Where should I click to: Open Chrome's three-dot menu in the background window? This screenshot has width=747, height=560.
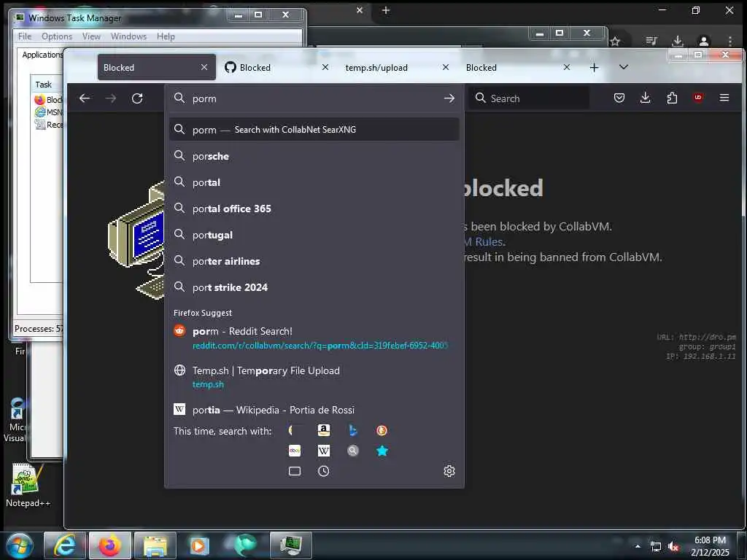click(x=729, y=42)
